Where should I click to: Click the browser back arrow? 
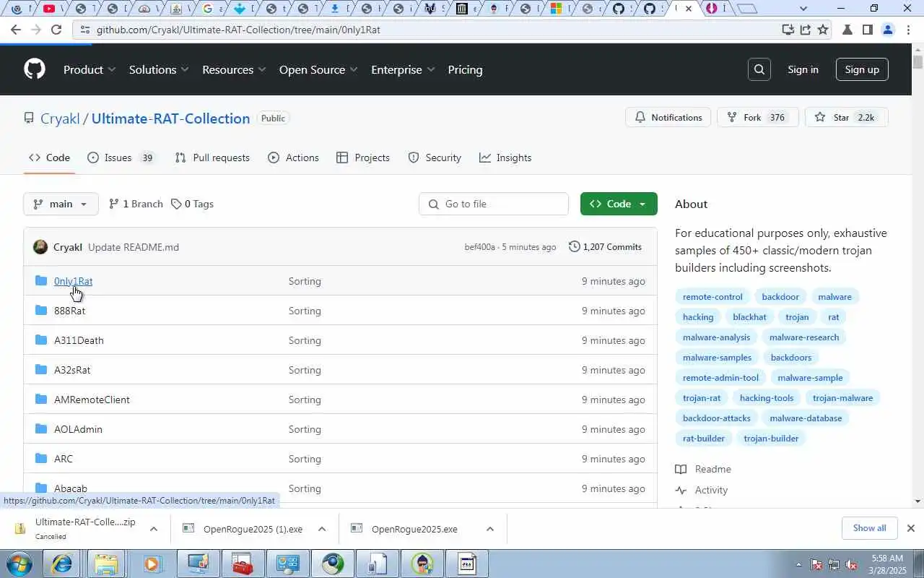coord(16,30)
